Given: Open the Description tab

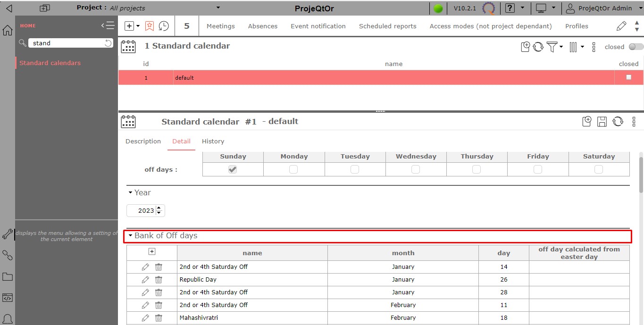Looking at the screenshot, I should click(x=143, y=142).
